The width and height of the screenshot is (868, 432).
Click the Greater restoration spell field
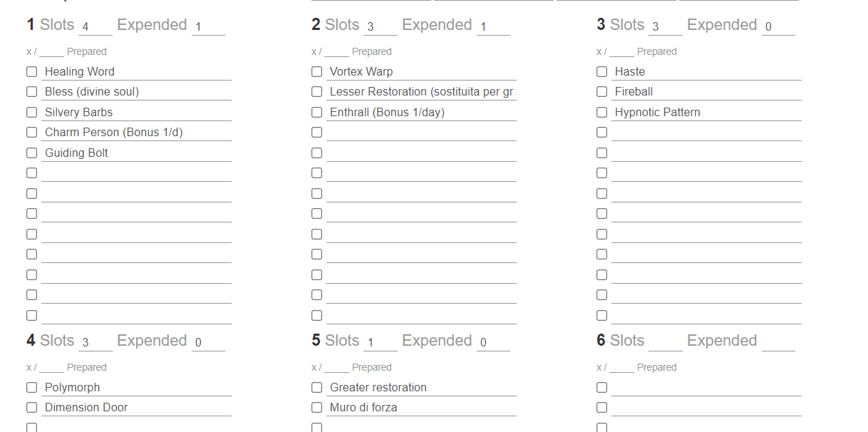click(420, 387)
